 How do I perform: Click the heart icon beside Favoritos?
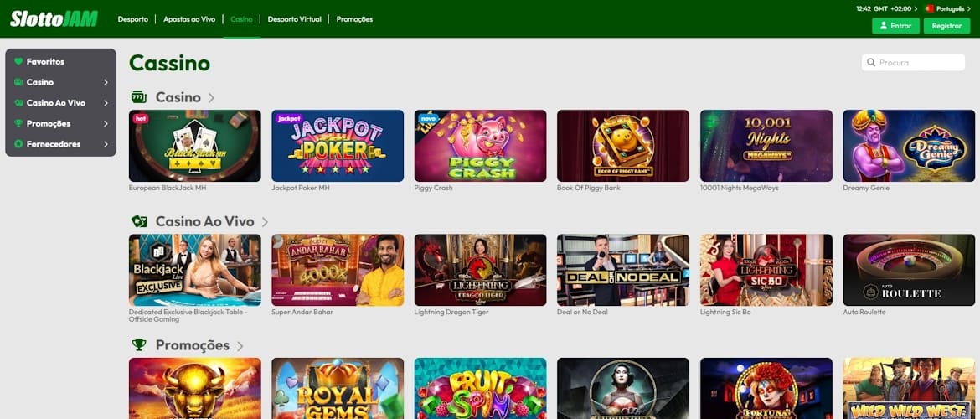18,61
